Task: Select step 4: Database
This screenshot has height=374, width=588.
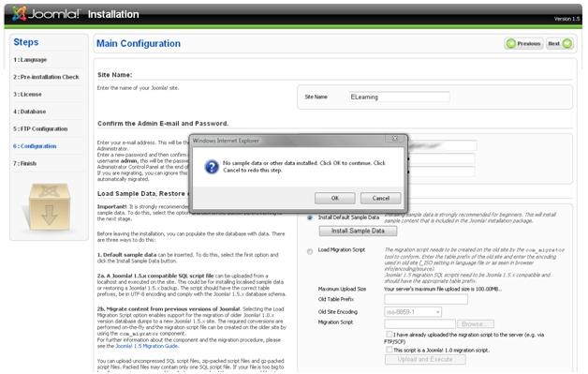Action: tap(30, 112)
